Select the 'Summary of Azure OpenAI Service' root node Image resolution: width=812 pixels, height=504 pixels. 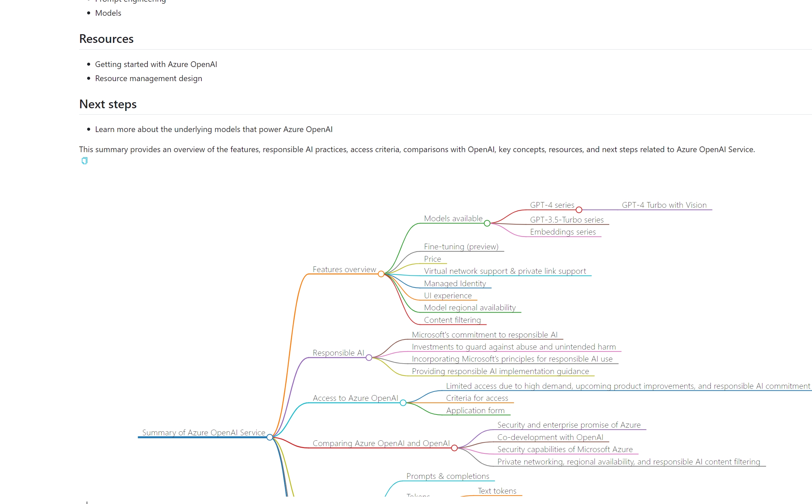(x=204, y=433)
